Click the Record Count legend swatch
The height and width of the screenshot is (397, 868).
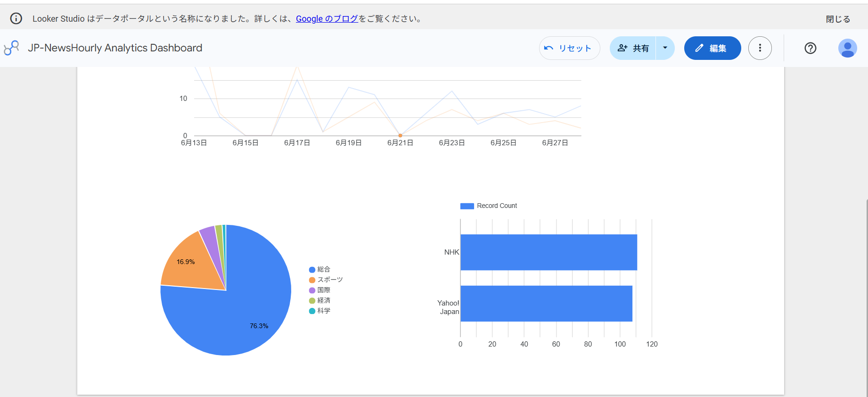coord(467,206)
